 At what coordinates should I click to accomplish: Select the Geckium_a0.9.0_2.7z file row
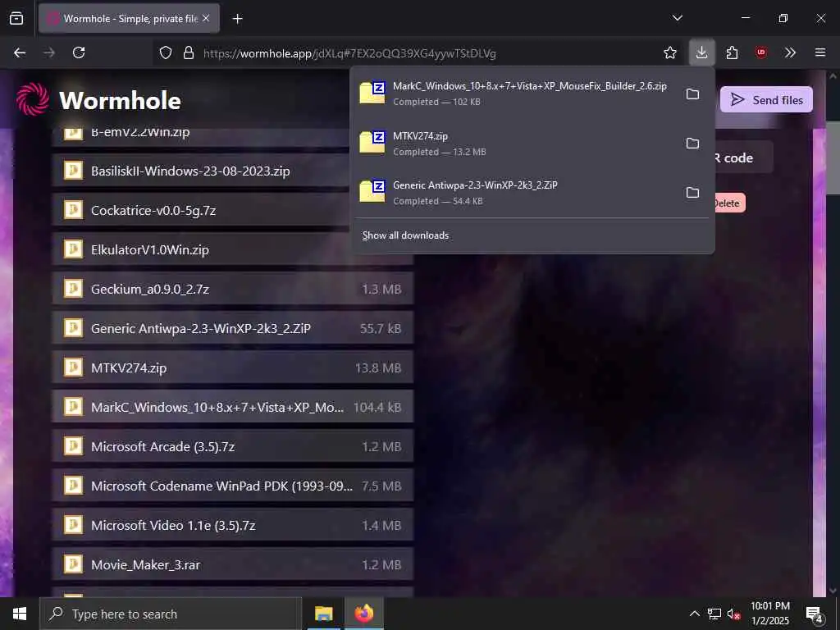233,290
